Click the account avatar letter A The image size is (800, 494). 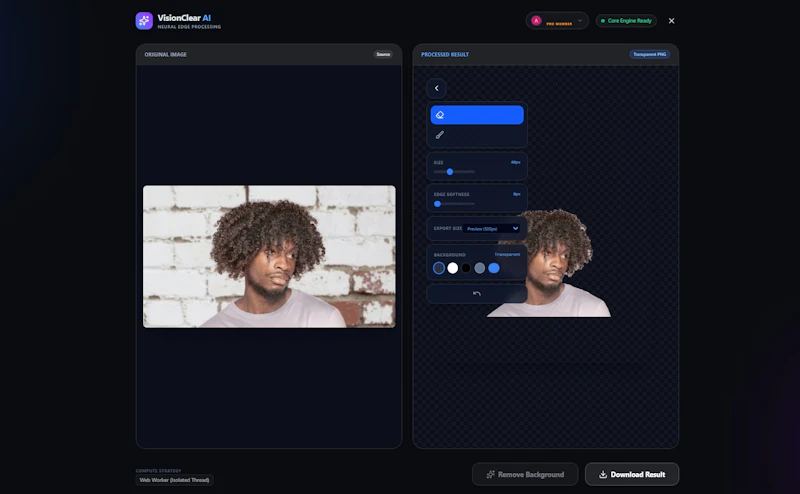[x=536, y=20]
